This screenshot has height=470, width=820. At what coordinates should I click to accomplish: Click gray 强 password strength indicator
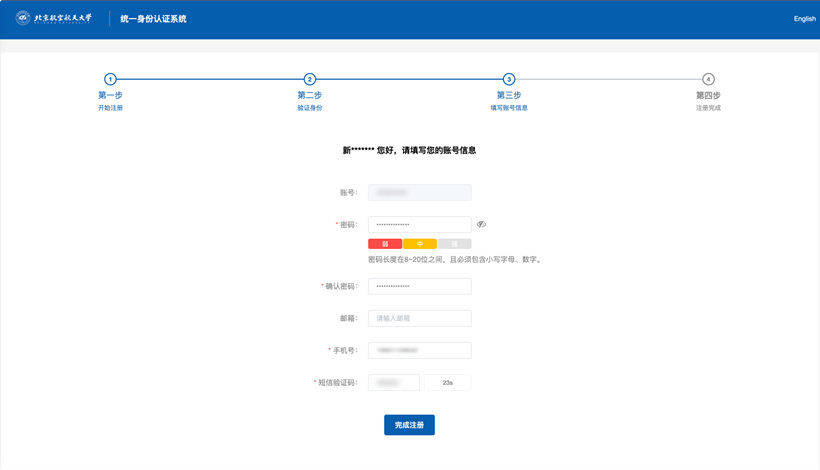click(454, 244)
